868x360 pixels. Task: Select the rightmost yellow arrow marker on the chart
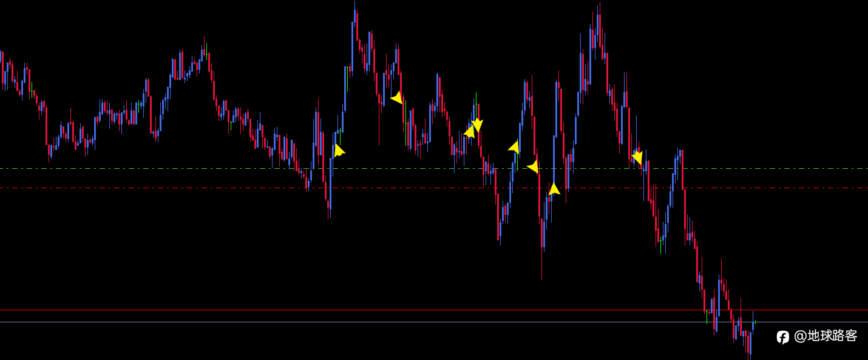coord(637,157)
